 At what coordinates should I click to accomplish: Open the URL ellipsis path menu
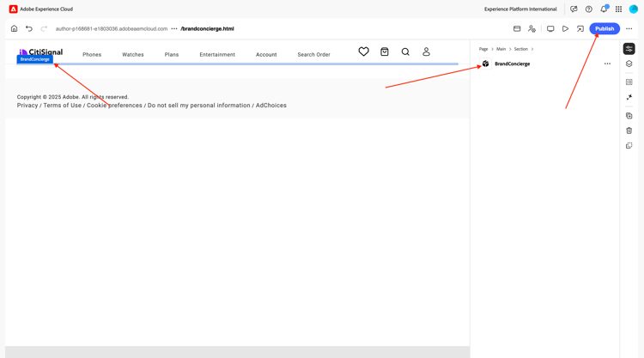click(174, 28)
